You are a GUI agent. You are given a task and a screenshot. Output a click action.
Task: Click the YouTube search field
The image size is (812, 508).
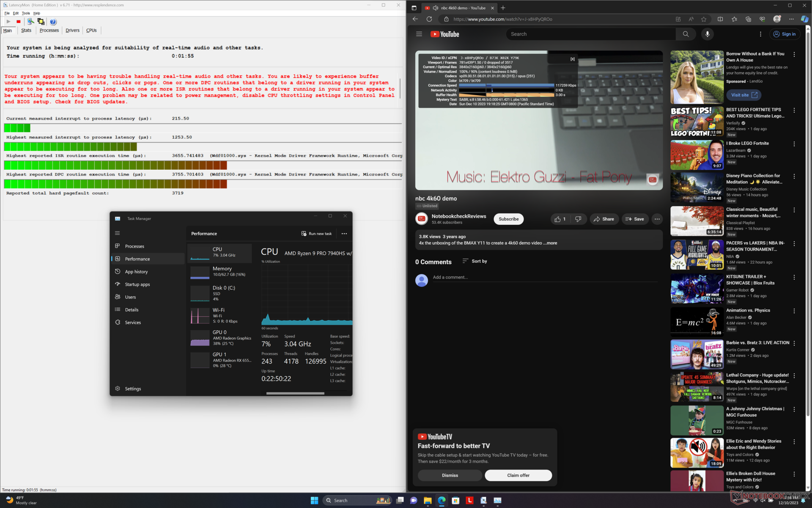590,34
